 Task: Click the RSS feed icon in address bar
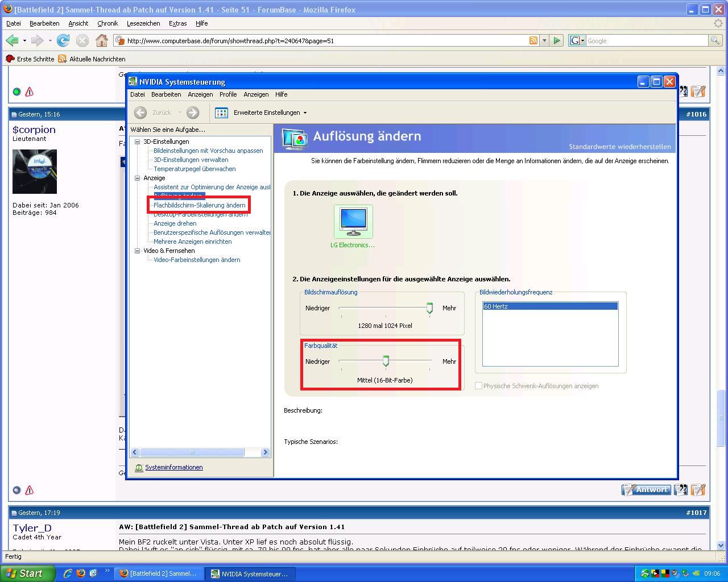click(533, 40)
